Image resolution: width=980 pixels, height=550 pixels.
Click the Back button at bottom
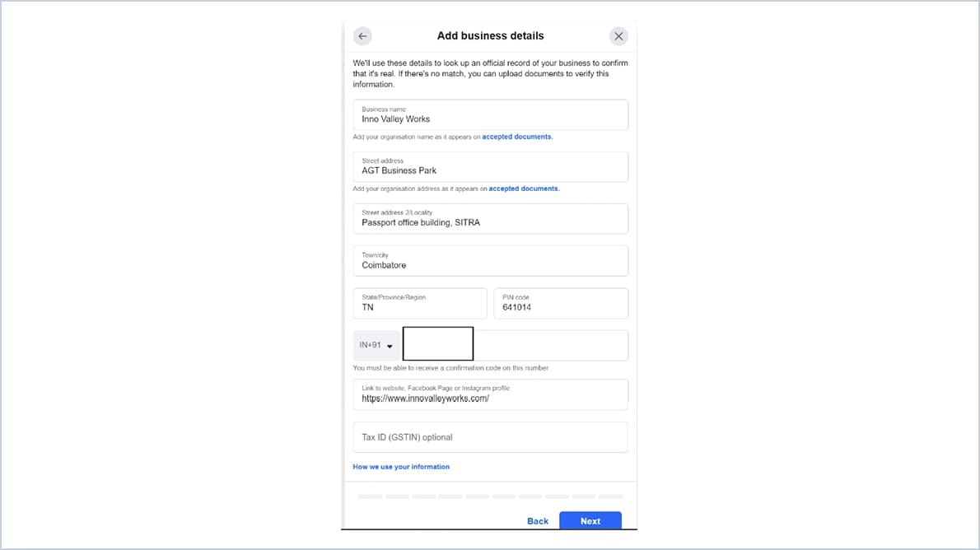click(x=538, y=521)
